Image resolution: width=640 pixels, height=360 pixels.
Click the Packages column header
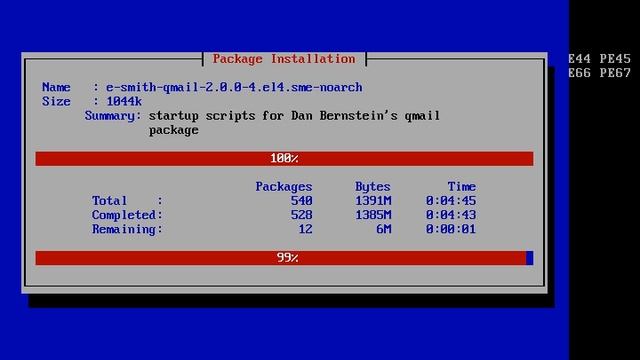click(284, 187)
